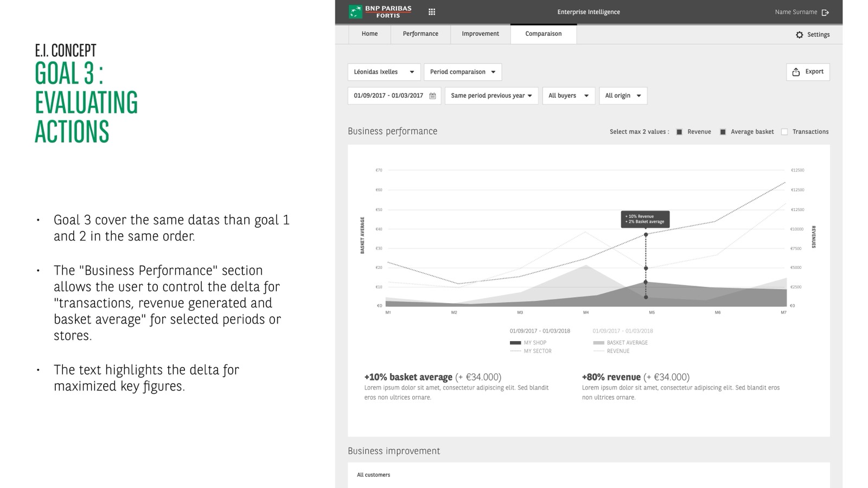The width and height of the screenshot is (868, 488).
Task: Click the logout icon beside Name Surname
Action: 825,12
